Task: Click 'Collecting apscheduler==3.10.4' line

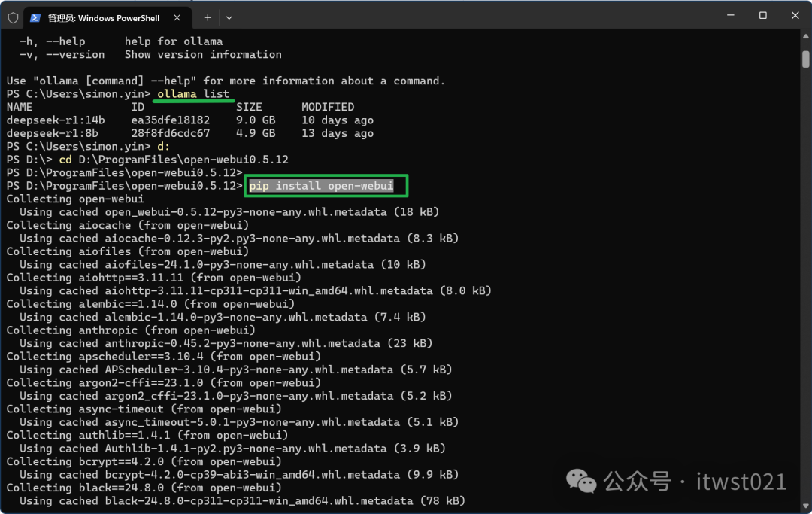Action: (x=164, y=357)
